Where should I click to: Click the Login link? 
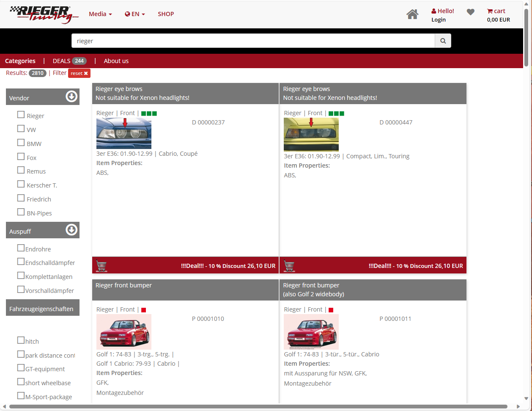(x=438, y=20)
